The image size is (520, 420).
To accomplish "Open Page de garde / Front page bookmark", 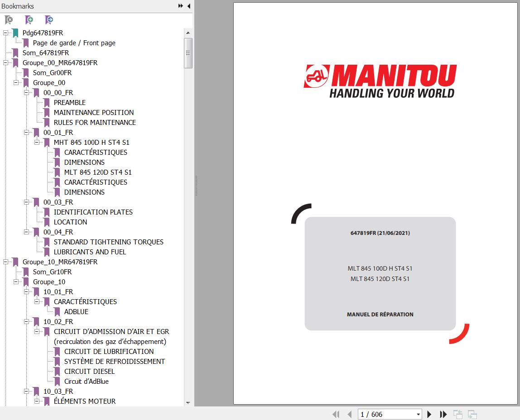I will point(74,43).
